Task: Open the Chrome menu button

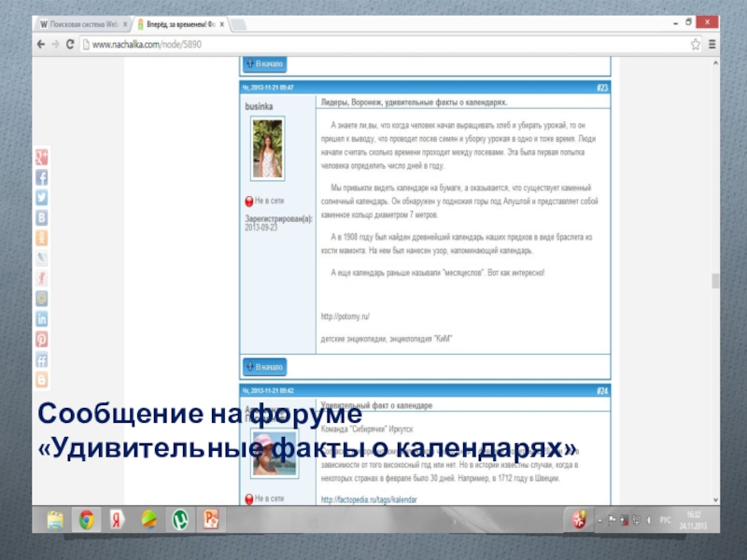Action: click(712, 44)
